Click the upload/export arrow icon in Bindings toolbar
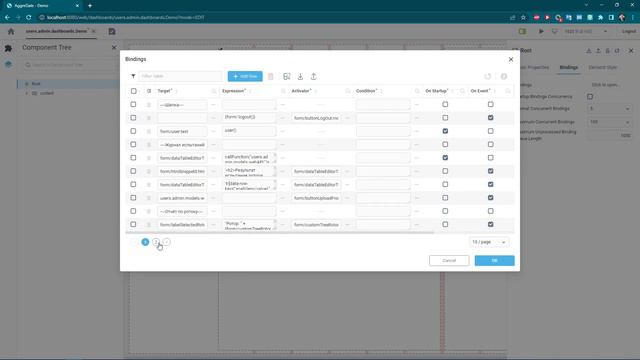Image resolution: width=640 pixels, height=360 pixels. click(313, 76)
